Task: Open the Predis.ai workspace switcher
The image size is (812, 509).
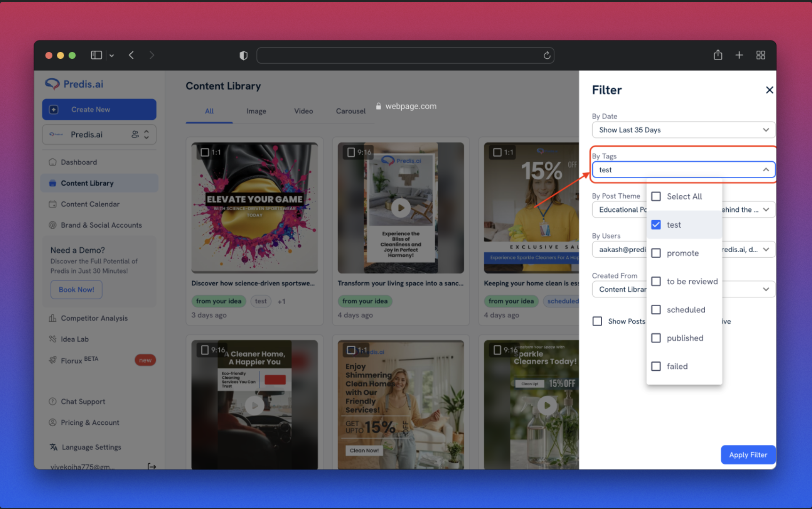Action: coord(99,135)
